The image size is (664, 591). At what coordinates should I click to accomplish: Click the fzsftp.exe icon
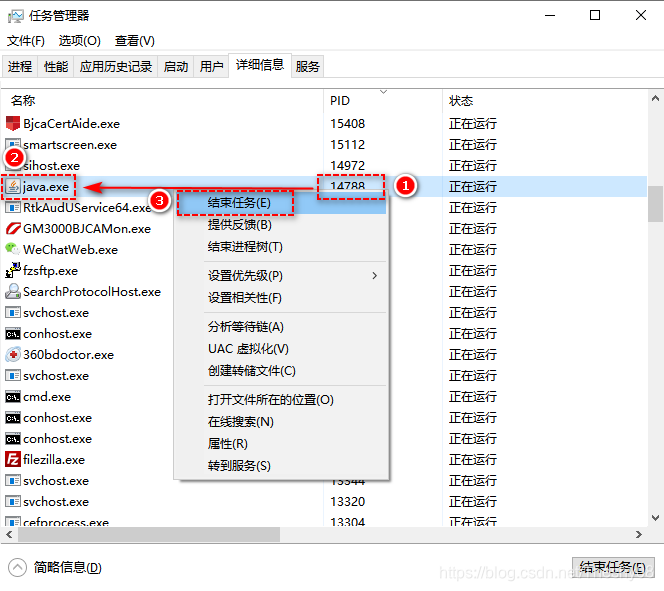(x=13, y=271)
